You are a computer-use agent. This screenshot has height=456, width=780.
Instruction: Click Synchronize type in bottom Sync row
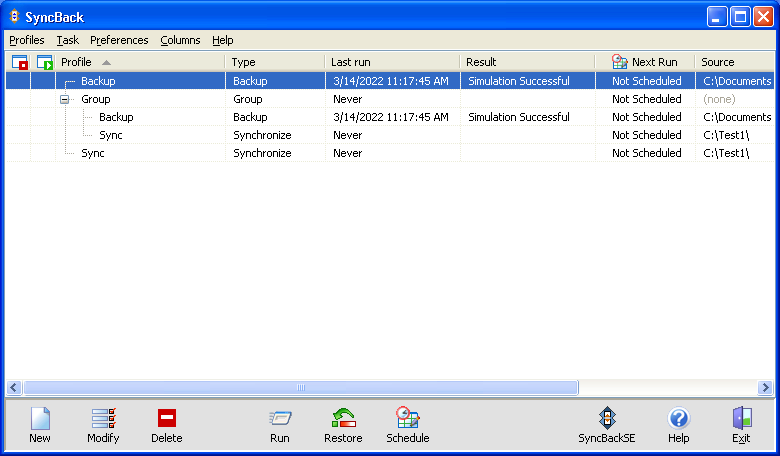tap(262, 153)
